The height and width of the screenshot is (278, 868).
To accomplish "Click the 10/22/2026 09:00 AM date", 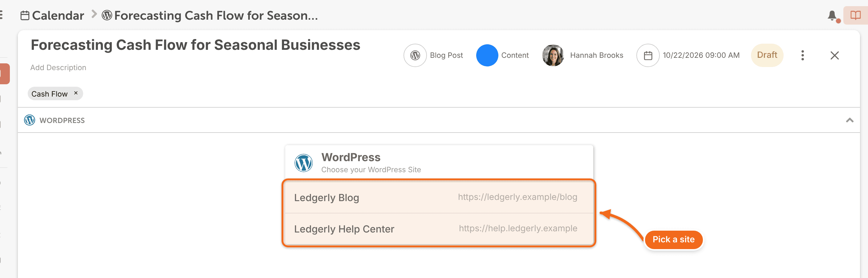I will coord(701,55).
